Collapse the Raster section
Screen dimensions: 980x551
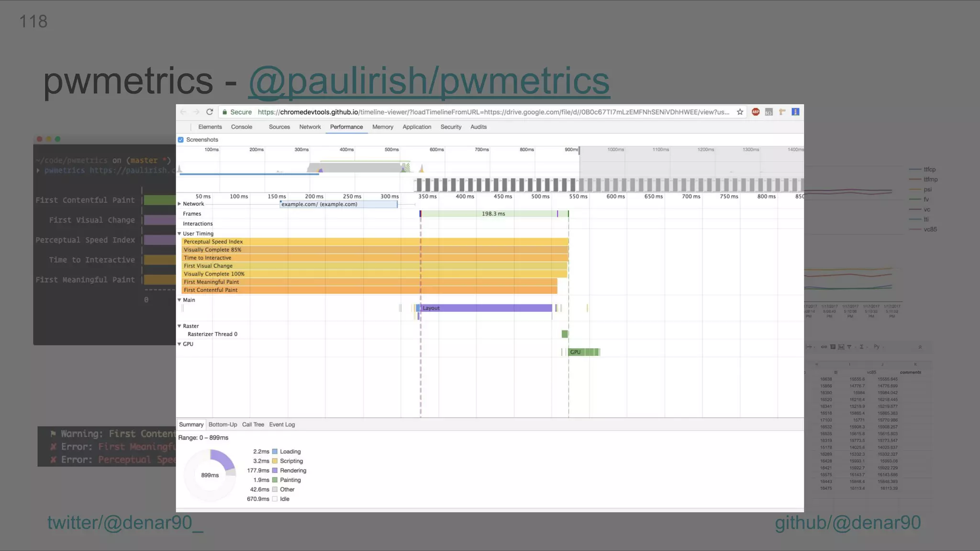tap(179, 326)
